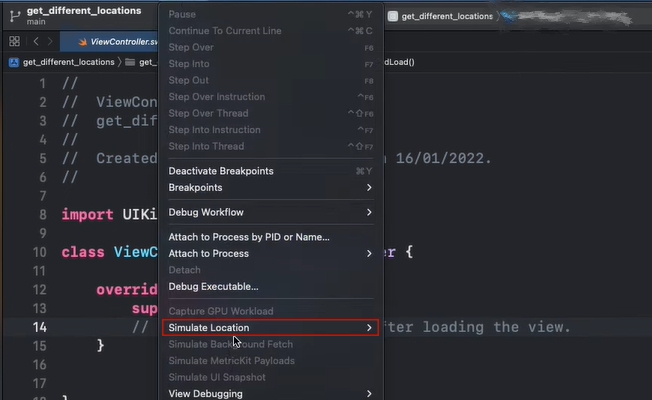Open the Breakpoints submenu
The width and height of the screenshot is (652, 400).
coord(270,188)
